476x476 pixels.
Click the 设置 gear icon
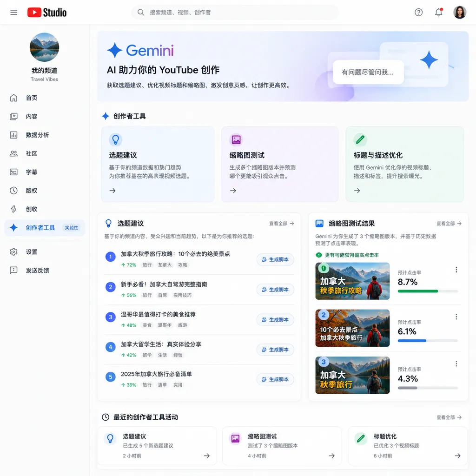13,252
